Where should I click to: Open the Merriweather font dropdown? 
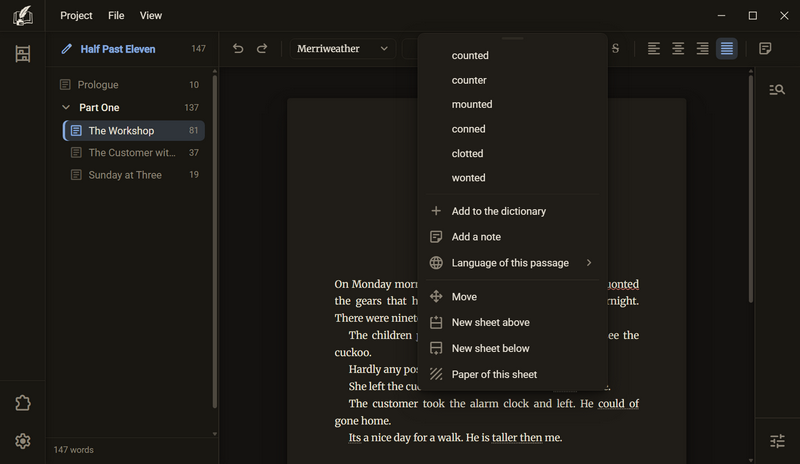[342, 48]
